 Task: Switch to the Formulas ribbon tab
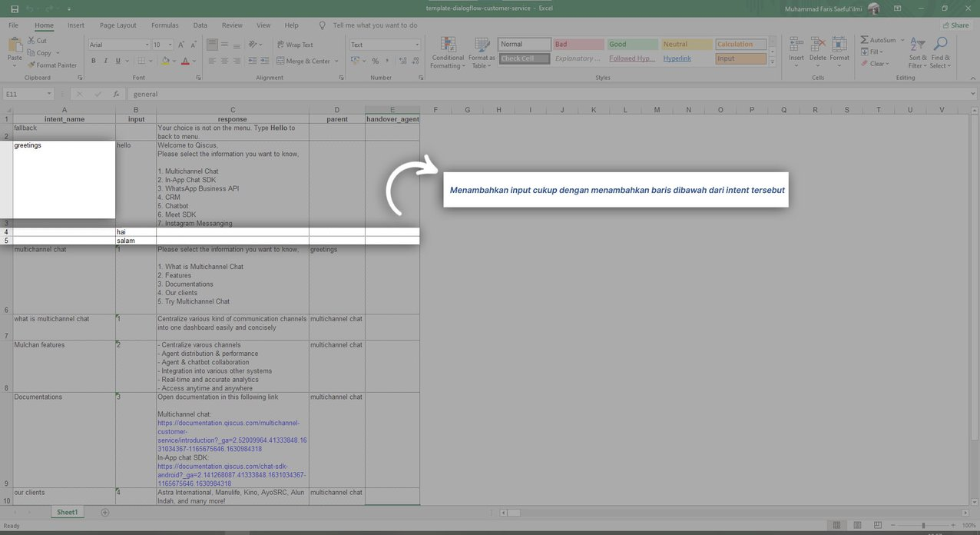(x=164, y=25)
